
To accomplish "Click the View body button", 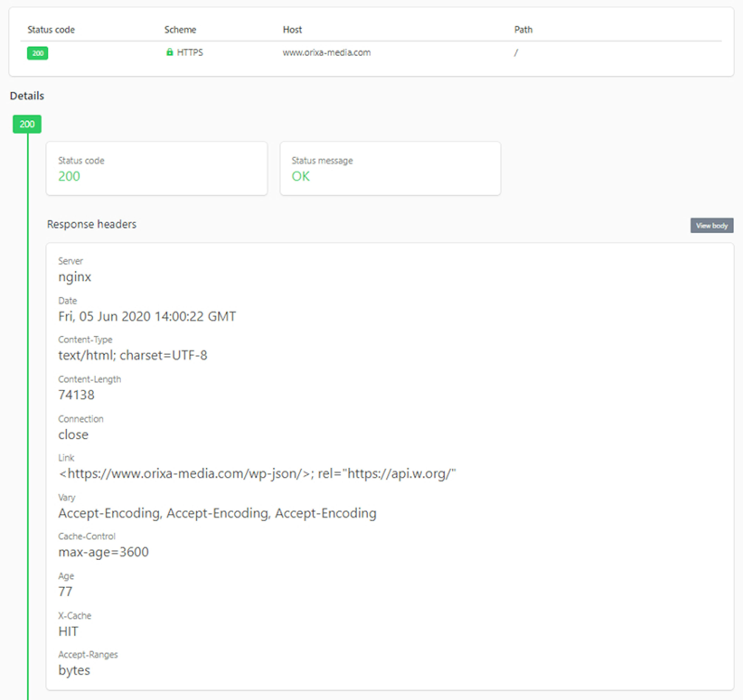I will point(712,226).
